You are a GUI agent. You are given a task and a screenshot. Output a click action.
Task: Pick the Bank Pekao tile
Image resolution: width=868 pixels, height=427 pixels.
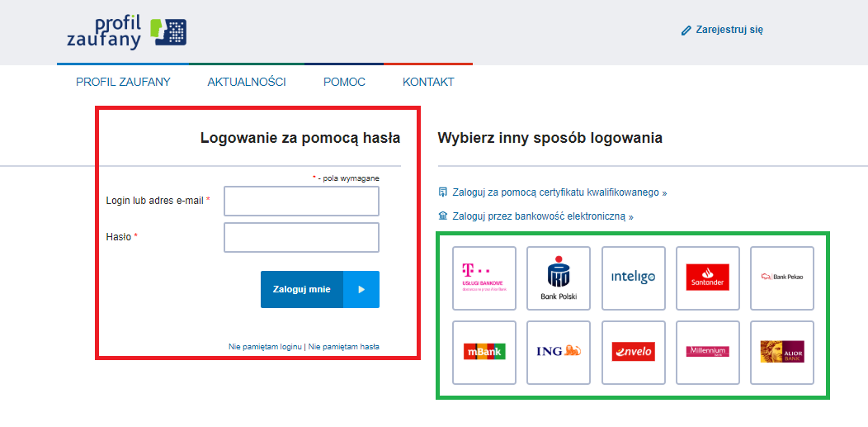tap(782, 278)
